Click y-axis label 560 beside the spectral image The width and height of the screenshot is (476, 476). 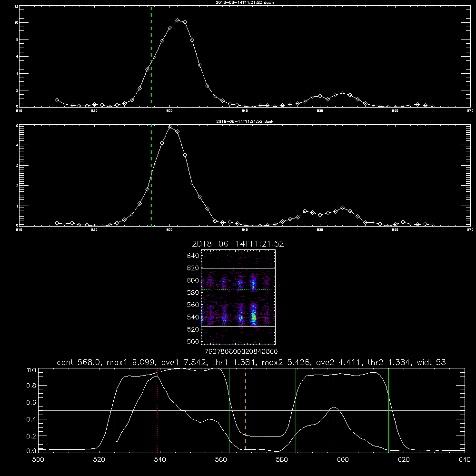point(193,305)
